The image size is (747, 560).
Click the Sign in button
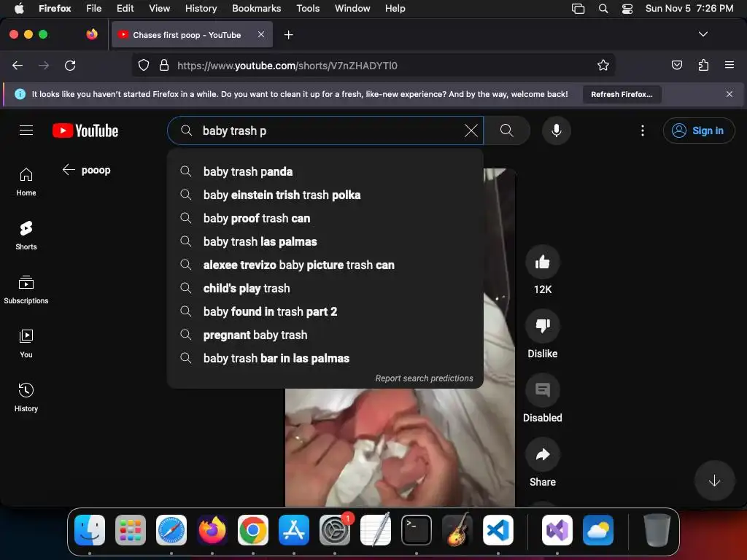tap(698, 131)
